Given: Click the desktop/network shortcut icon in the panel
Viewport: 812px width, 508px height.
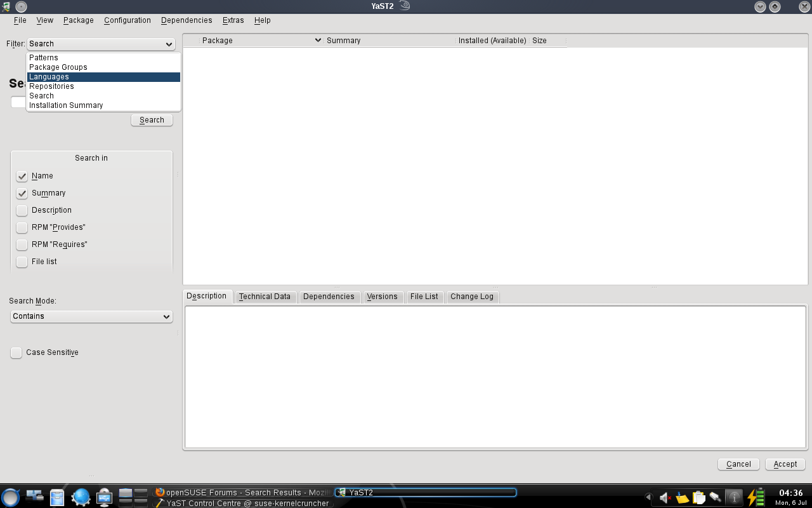Looking at the screenshot, I should pyautogui.click(x=34, y=496).
